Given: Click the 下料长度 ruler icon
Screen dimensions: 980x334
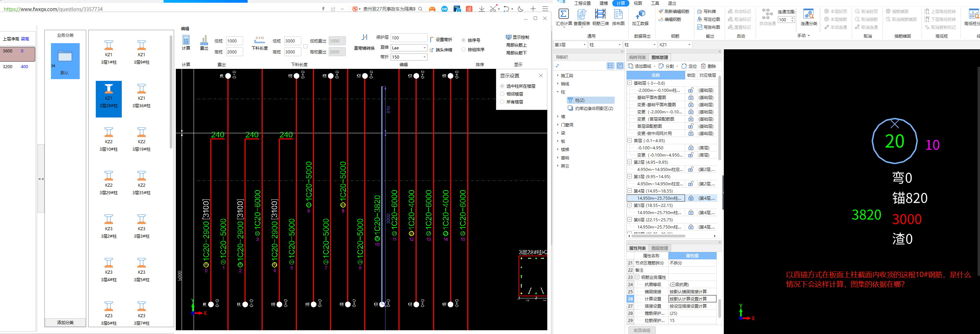Looking at the screenshot, I should point(260,40).
